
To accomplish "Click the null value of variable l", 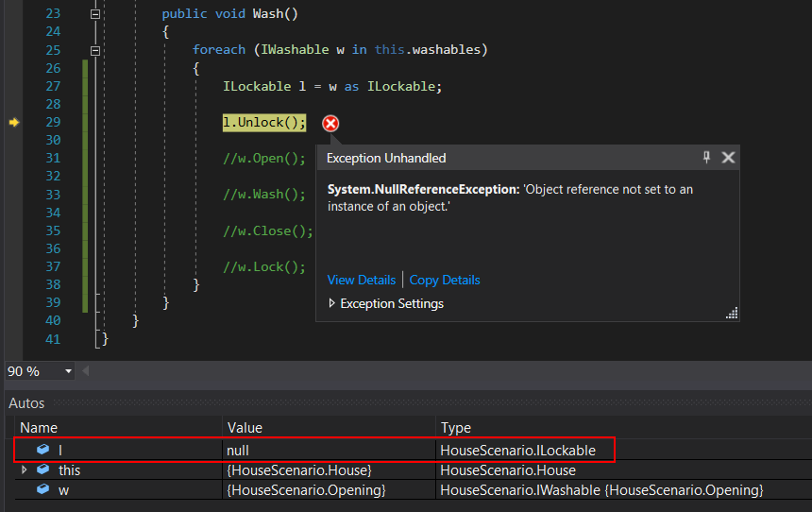I will tap(329, 450).
